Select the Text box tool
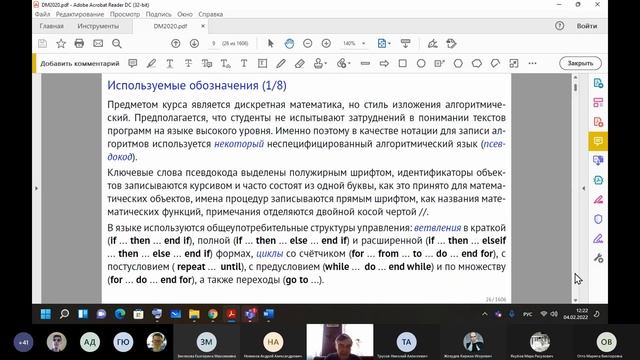Image resolution: width=640 pixels, height=360 pixels. coord(262,63)
